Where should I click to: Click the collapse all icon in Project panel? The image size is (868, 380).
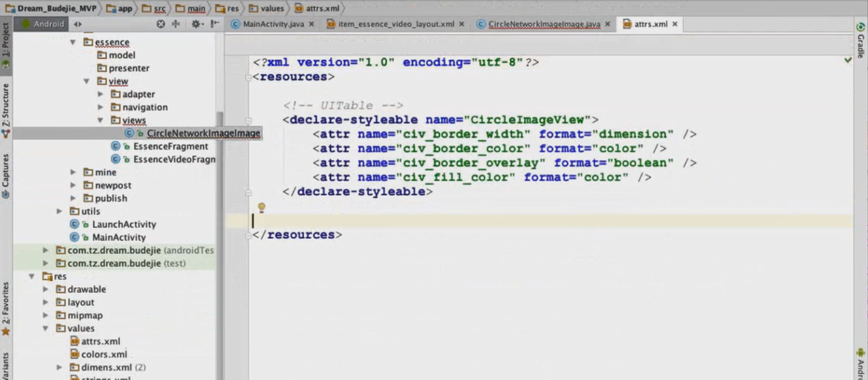[x=176, y=24]
